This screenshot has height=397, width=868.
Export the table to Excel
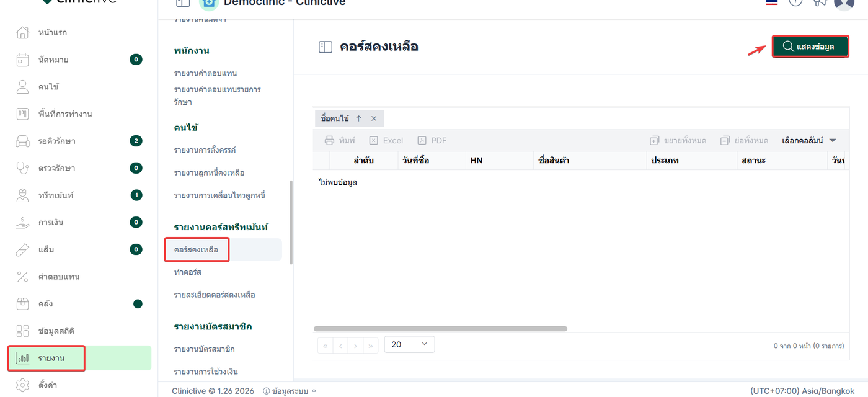(x=386, y=141)
